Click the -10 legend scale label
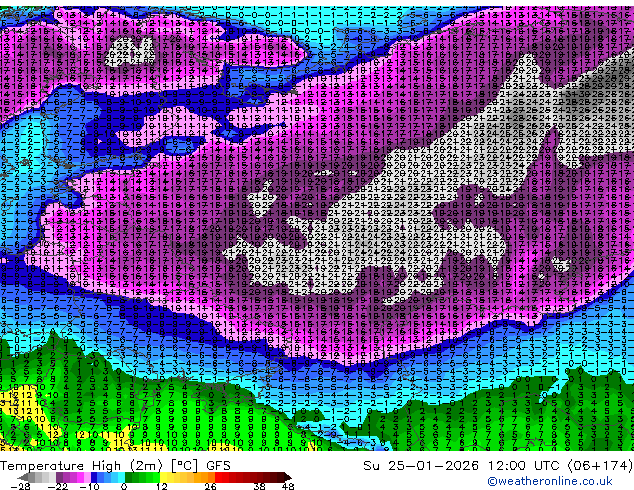This screenshot has height=490, width=634. coord(89,486)
